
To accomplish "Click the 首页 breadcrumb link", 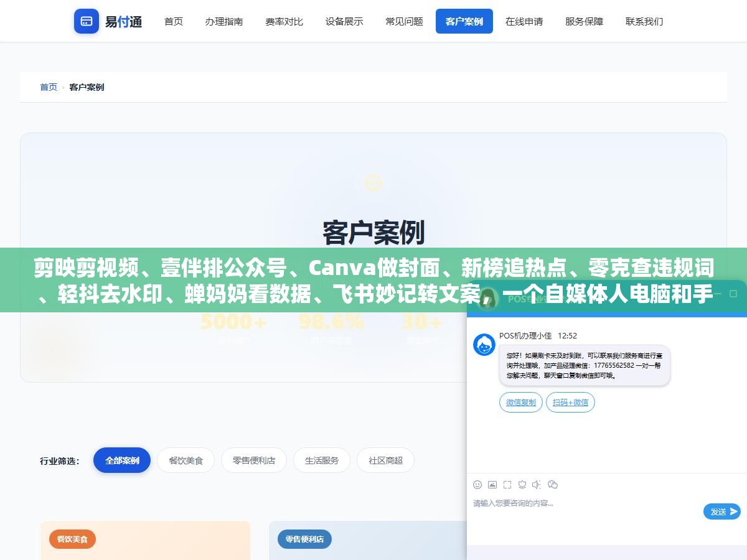I will click(x=49, y=87).
